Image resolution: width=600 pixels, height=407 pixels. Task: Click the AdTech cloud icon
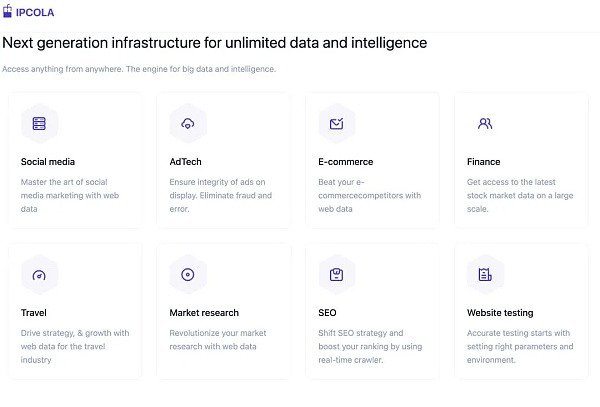(188, 124)
